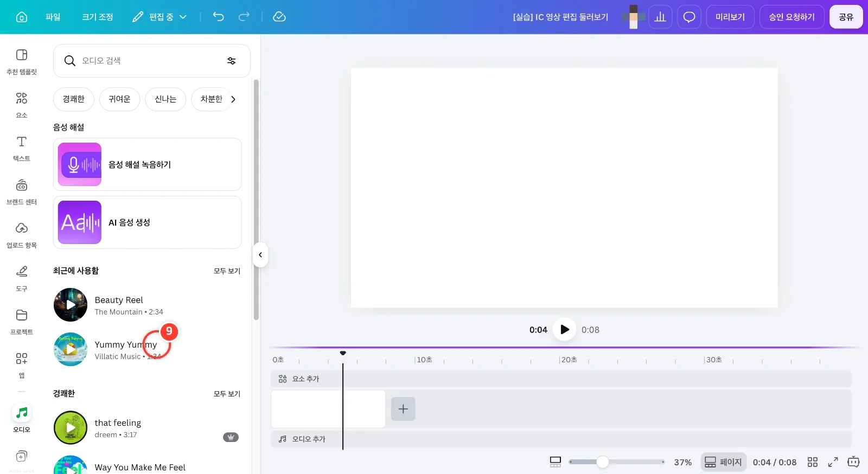The width and height of the screenshot is (868, 474).
Task: Enter fullscreen mode
Action: coord(833,462)
